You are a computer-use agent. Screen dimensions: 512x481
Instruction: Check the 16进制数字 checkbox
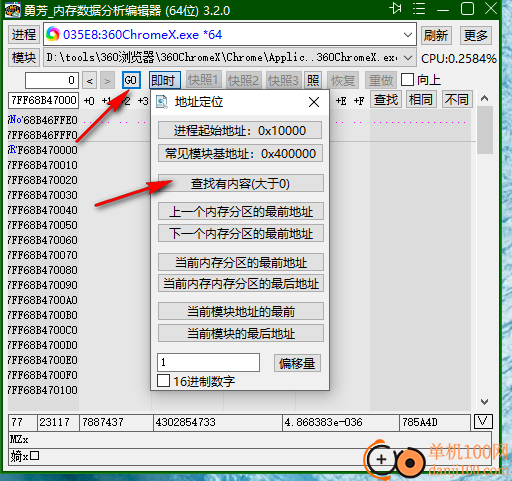[x=163, y=381]
